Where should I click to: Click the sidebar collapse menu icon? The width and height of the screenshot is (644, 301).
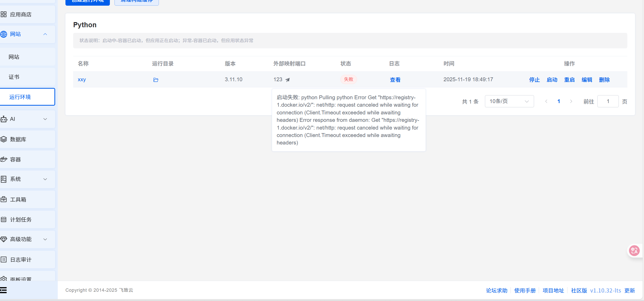[x=4, y=290]
